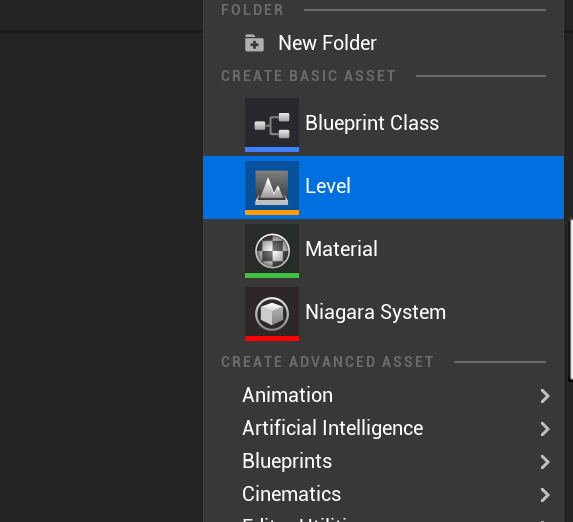Select the New Folder menu entry
The width and height of the screenshot is (573, 522).
[x=383, y=43]
